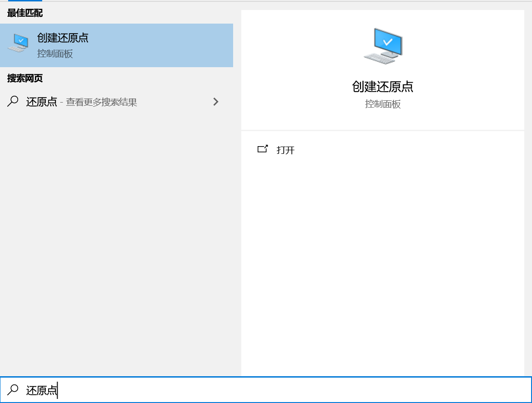The image size is (532, 403).
Task: Click the 最佳匹配 section header
Action: tap(25, 13)
